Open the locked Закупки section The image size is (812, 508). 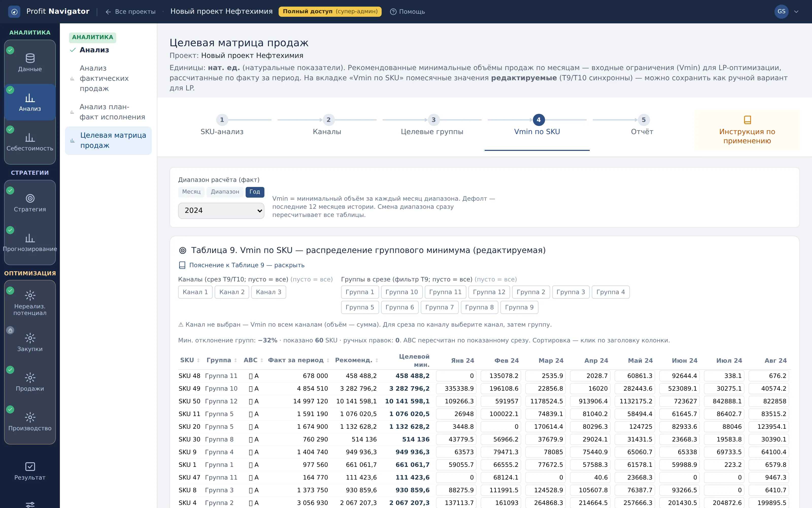pos(30,342)
